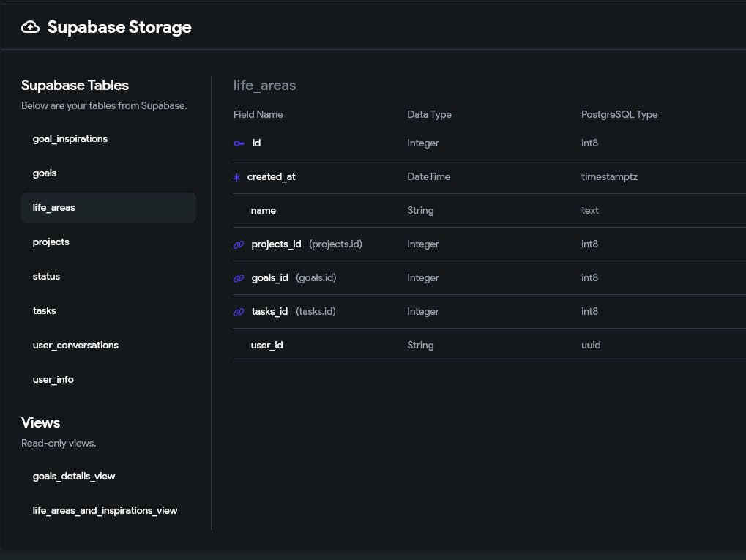Viewport: 746px width, 560px height.
Task: Select the life_areas table entry
Action: click(x=54, y=208)
